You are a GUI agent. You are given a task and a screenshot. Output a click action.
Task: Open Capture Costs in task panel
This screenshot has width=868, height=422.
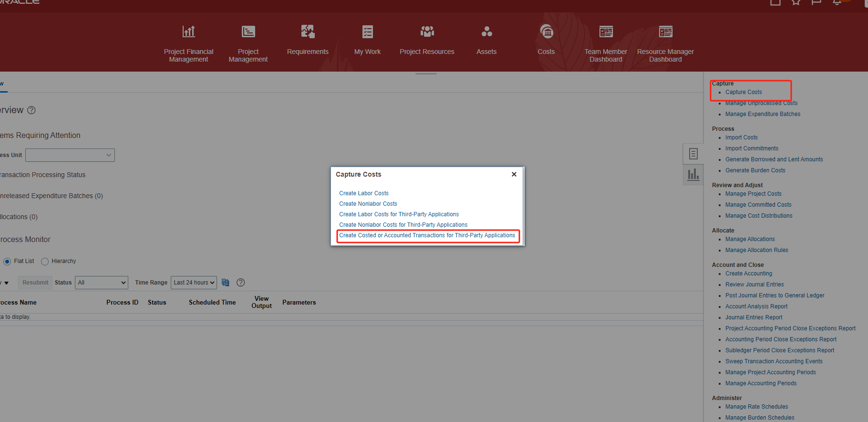(744, 92)
